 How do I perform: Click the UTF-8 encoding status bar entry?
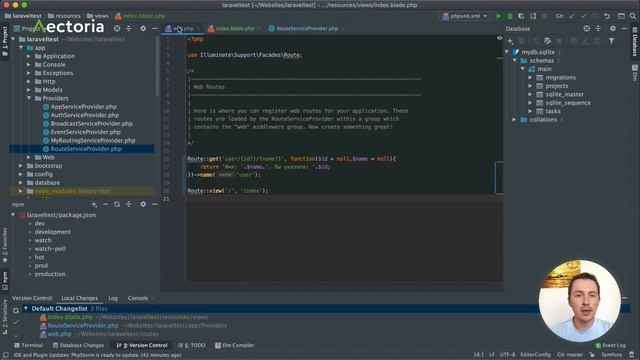pyautogui.click(x=507, y=355)
